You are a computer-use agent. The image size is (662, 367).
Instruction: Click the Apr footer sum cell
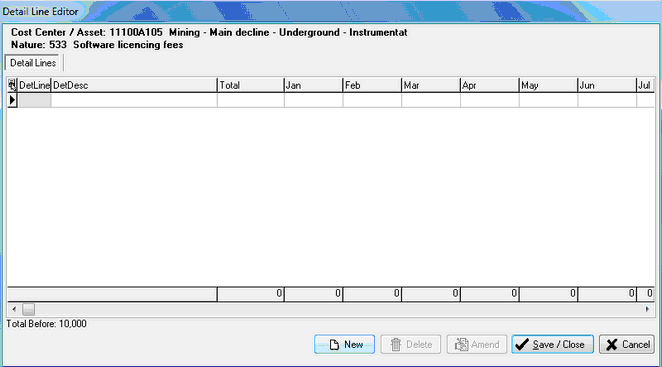click(x=490, y=294)
